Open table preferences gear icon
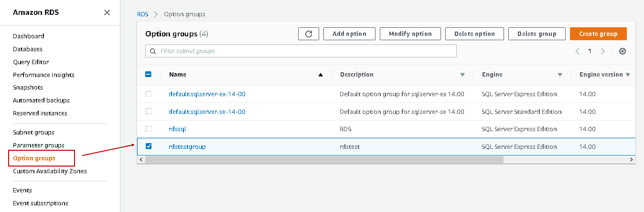 point(623,51)
